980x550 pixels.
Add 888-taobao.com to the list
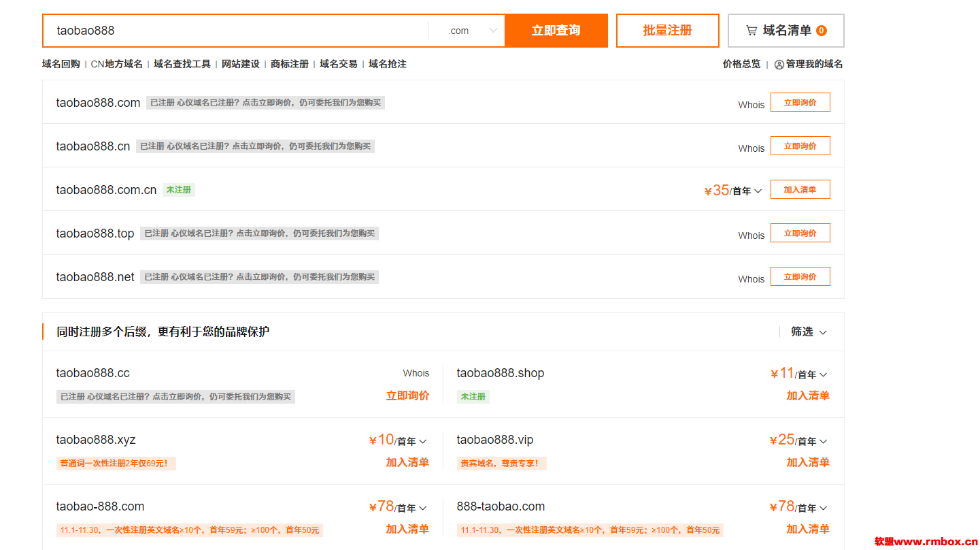808,529
